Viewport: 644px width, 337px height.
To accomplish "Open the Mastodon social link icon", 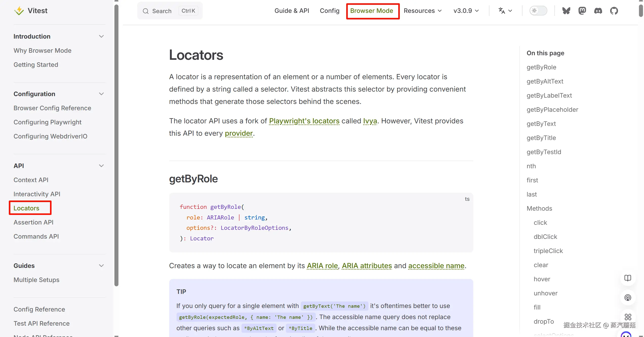I will [x=582, y=11].
